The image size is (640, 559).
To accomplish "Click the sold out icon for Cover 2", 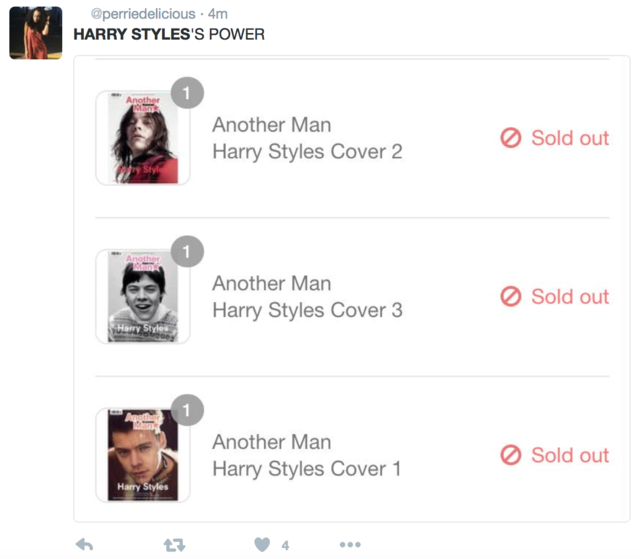I will pos(511,138).
